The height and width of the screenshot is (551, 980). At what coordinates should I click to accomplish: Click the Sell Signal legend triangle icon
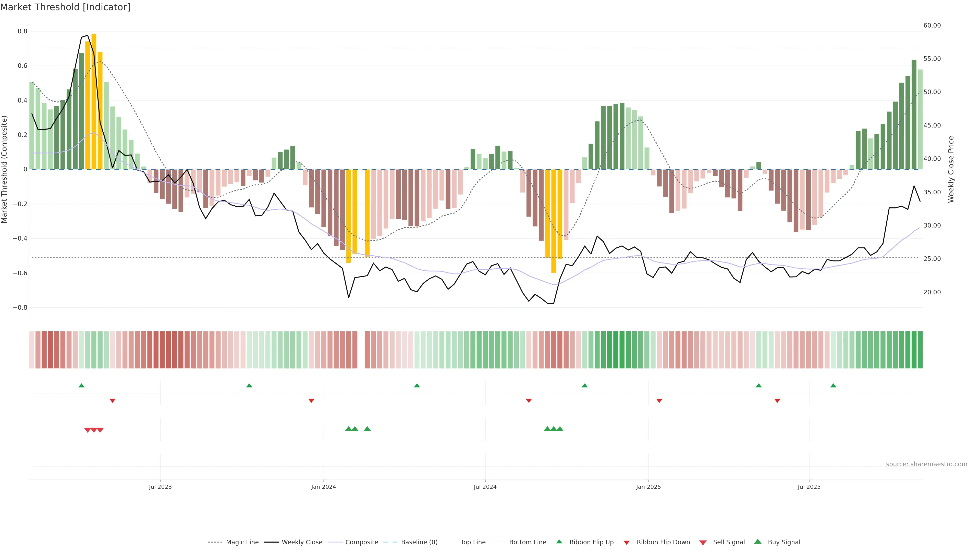[703, 542]
